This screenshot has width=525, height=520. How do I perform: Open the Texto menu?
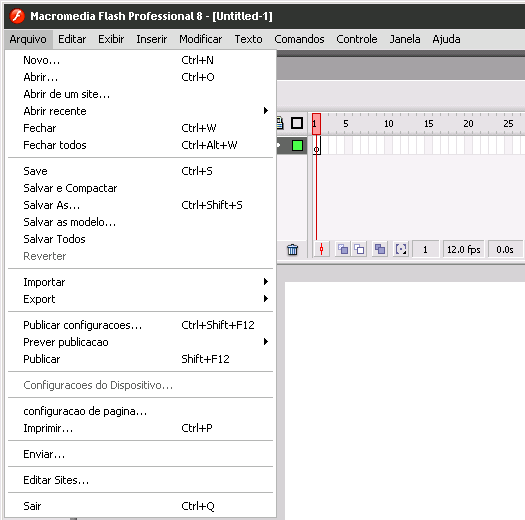pos(248,39)
